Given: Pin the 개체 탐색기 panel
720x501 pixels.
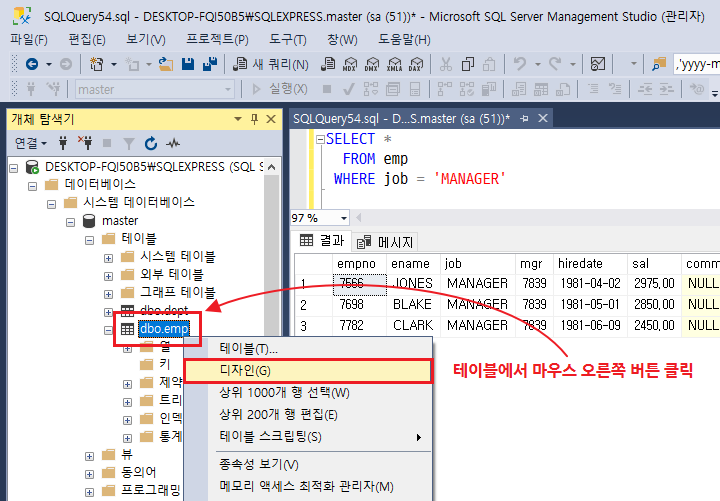Looking at the screenshot, I should point(254,119).
